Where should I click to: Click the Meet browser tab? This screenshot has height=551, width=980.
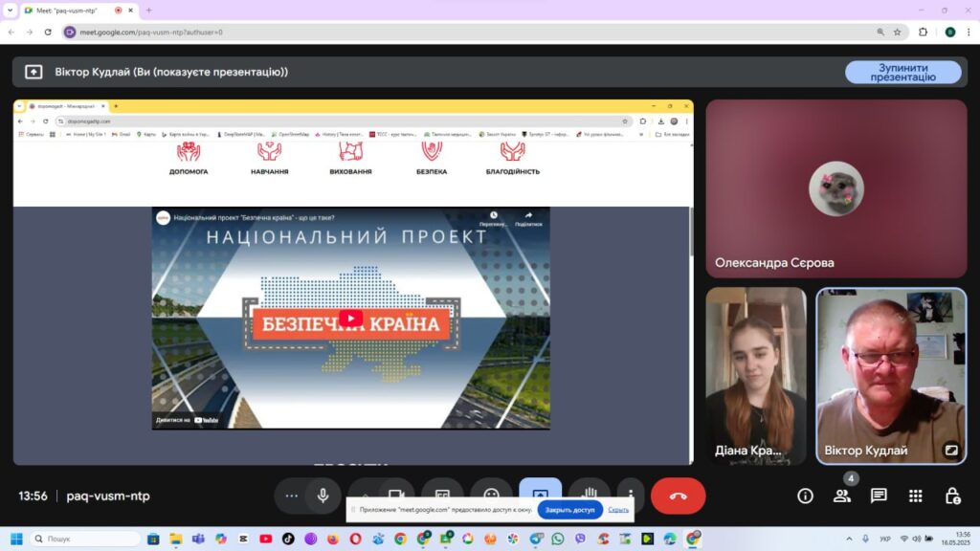78,11
